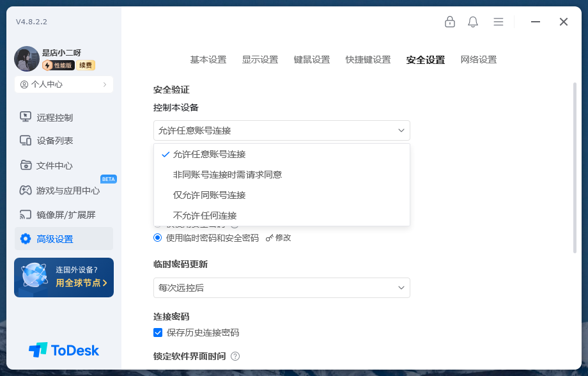Screen dimensions: 588x376
Task: Open the notifications bell icon
Action: click(x=473, y=22)
